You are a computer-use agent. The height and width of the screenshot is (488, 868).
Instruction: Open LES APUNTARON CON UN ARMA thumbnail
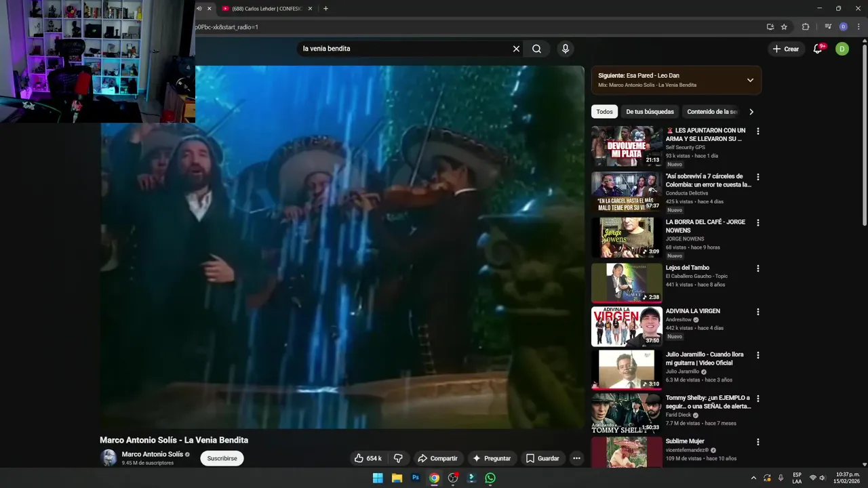point(627,146)
